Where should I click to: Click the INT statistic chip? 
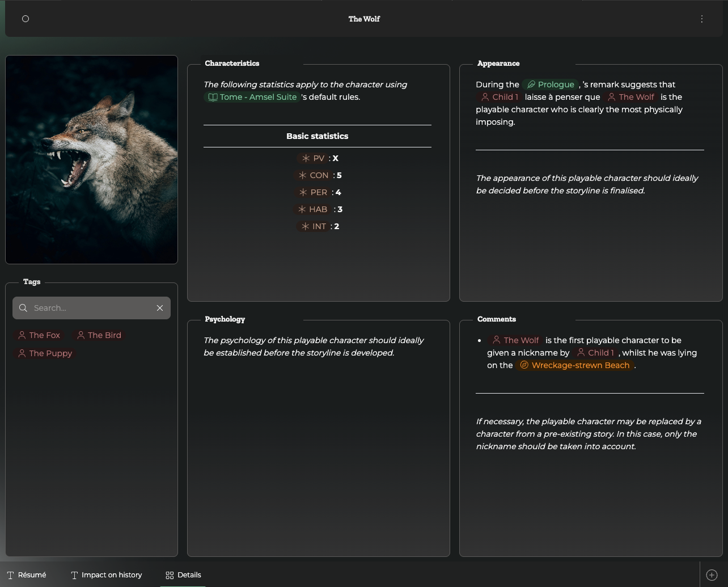point(314,226)
